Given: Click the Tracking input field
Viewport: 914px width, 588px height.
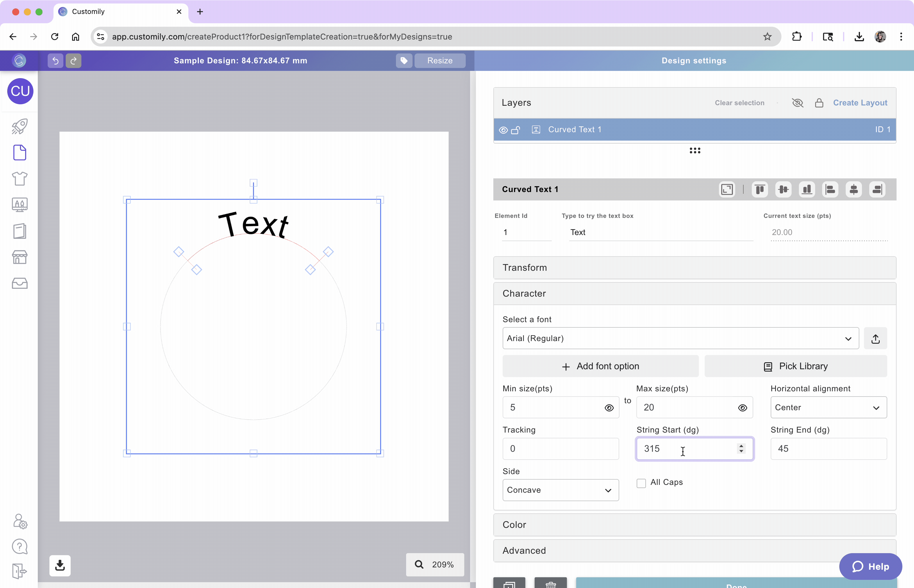Looking at the screenshot, I should [560, 449].
